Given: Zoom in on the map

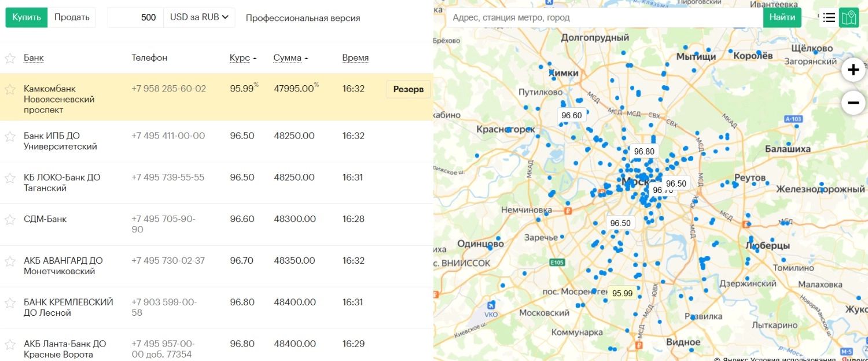Looking at the screenshot, I should [853, 70].
